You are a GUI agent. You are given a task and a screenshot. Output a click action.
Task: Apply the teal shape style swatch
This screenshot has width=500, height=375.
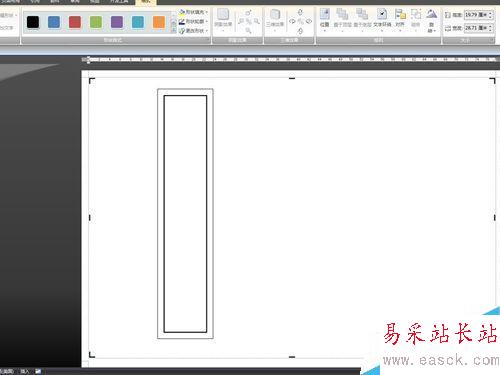coord(138,22)
